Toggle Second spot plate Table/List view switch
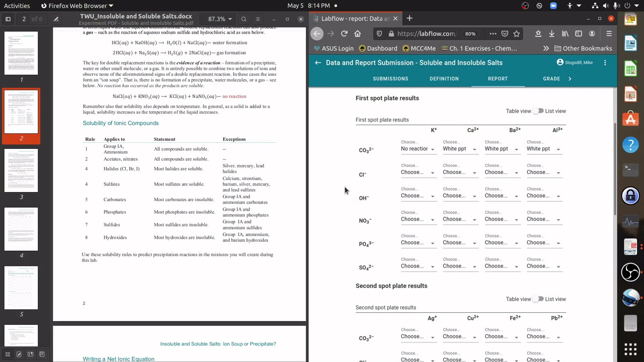This screenshot has height=362, width=644. [539, 299]
